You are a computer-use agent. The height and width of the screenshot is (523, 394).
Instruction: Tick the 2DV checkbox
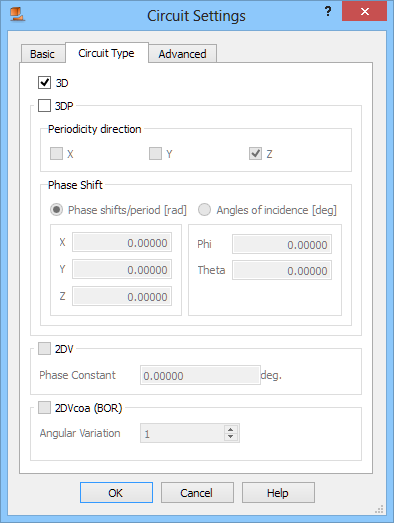tap(44, 349)
